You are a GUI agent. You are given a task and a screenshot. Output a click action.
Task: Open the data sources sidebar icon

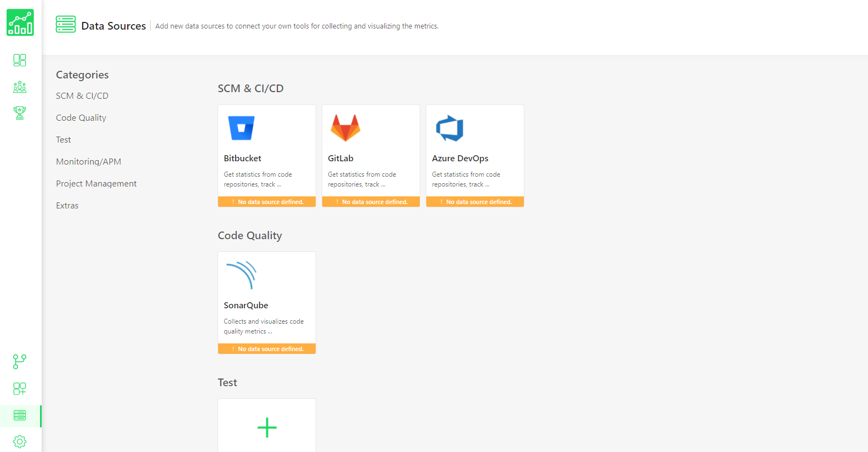[x=20, y=415]
